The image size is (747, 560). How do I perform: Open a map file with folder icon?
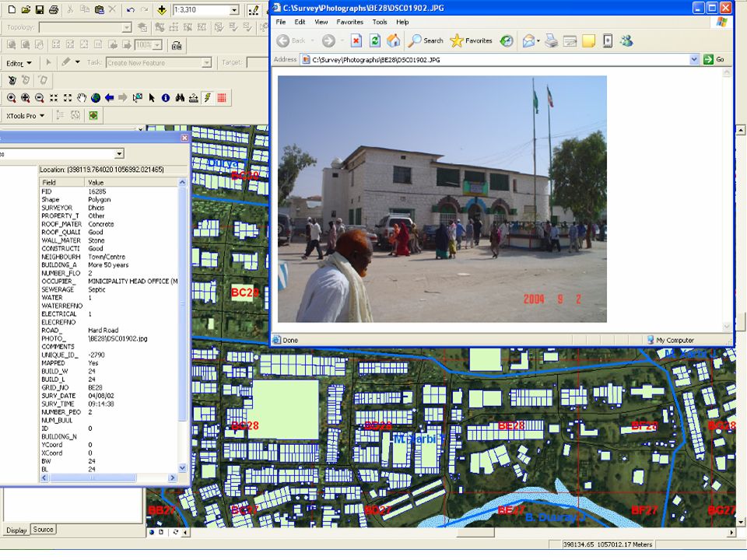(x=26, y=9)
